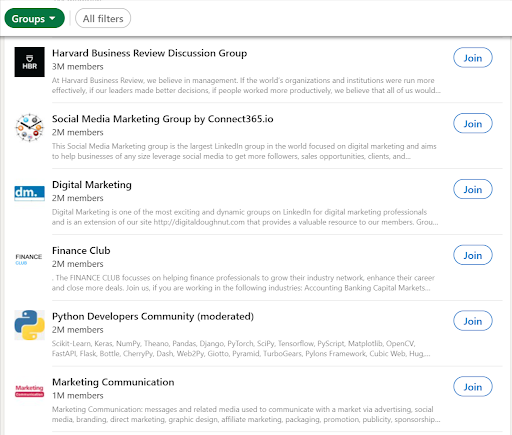512x435 pixels.
Task: Click description starting 'Marketing Communication: messages and related'
Action: point(246,414)
